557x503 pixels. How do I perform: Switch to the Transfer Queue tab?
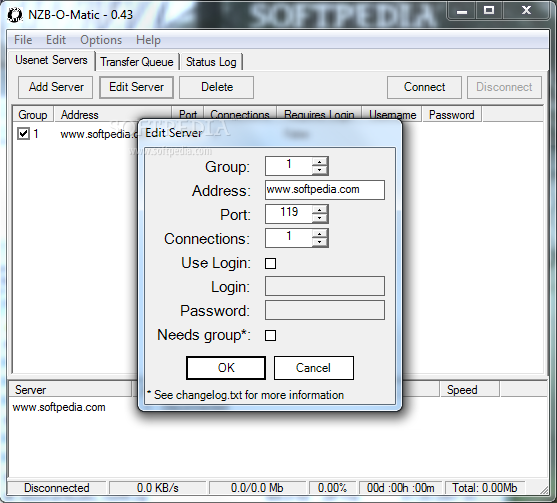(x=137, y=62)
